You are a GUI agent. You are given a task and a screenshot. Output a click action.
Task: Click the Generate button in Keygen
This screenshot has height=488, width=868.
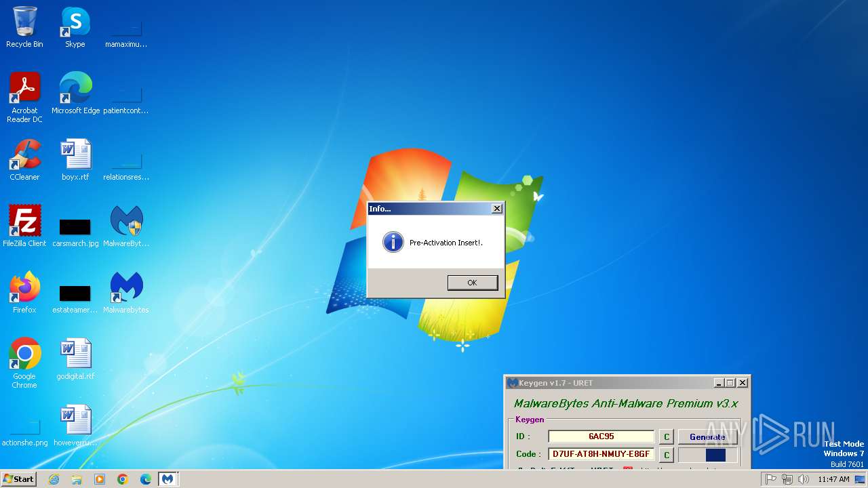pyautogui.click(x=707, y=437)
